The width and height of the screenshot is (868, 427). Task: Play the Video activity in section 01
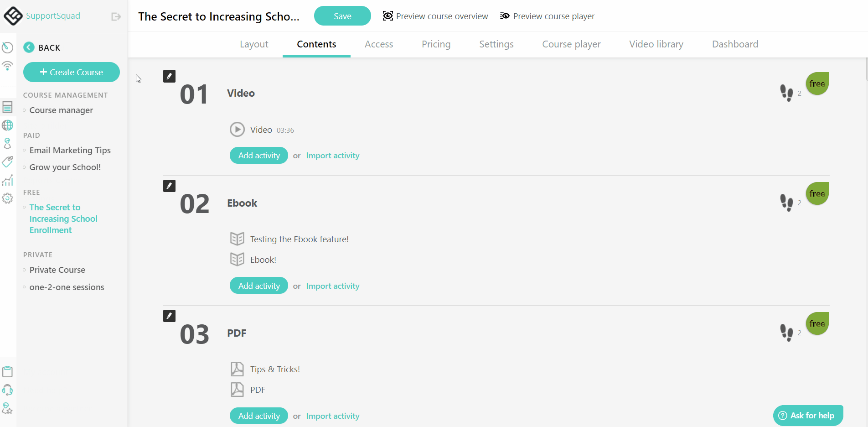(237, 129)
